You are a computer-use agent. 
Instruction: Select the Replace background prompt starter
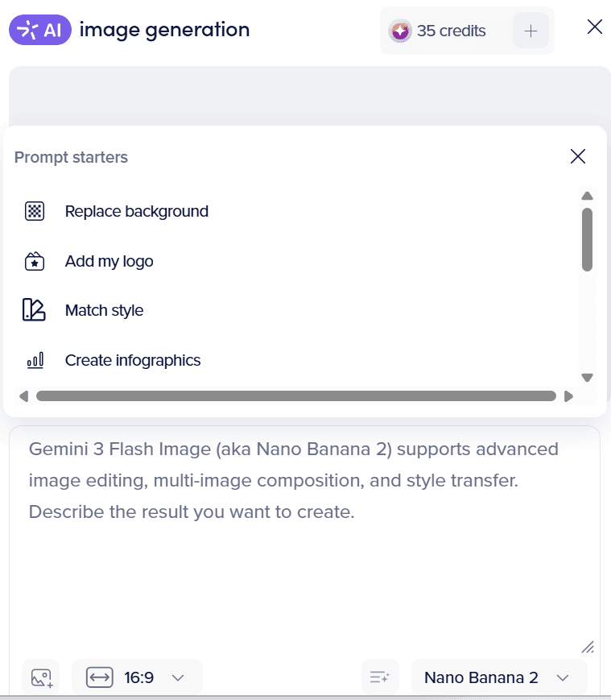(x=136, y=211)
